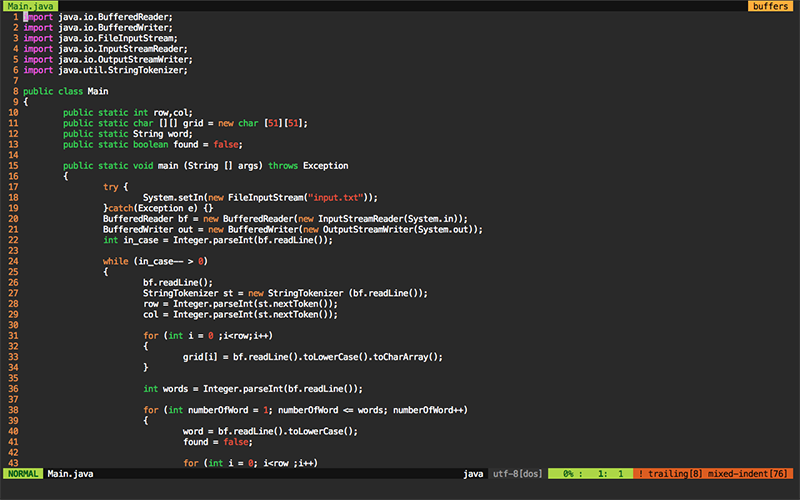The width and height of the screenshot is (800, 500).
Task: Click found = false on line 41
Action: [x=218, y=442]
